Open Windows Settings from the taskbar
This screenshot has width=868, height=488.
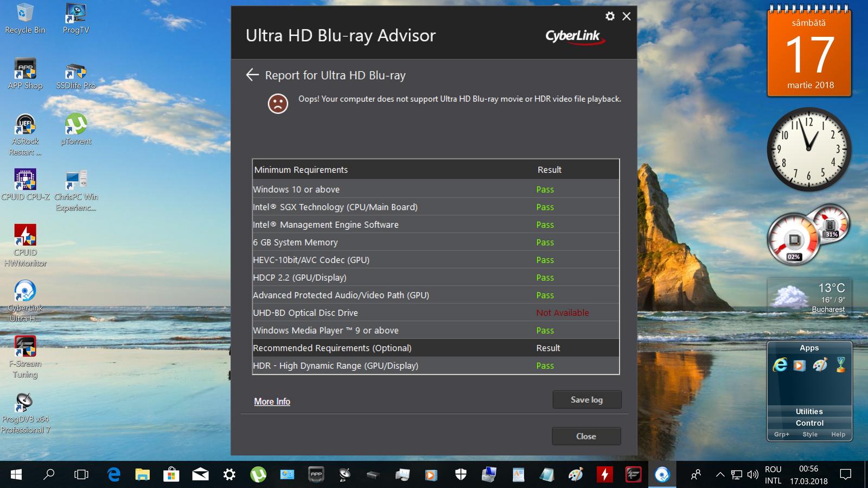(229, 475)
